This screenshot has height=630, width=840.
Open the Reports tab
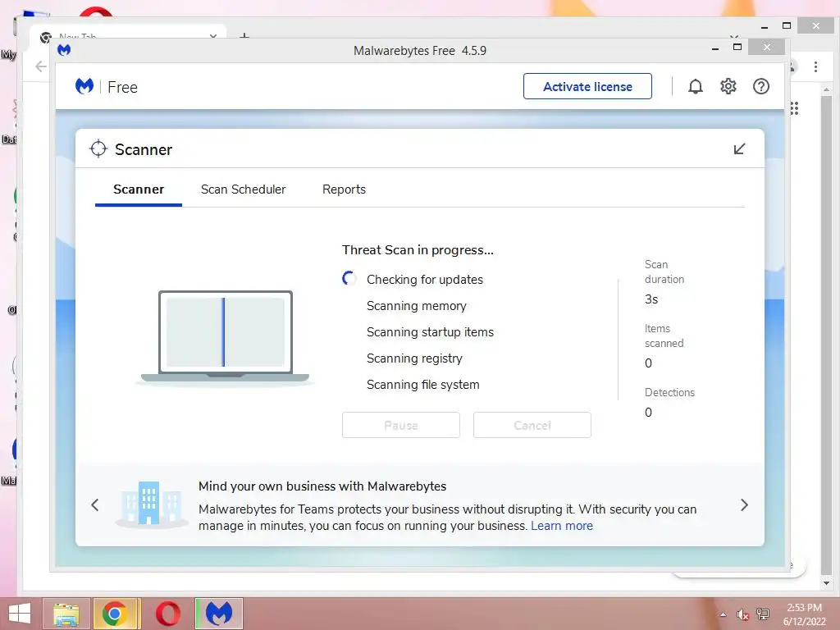click(x=344, y=189)
